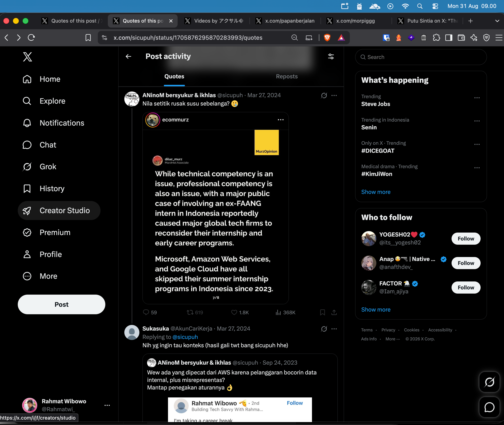Click the X logo in sidebar
504x425 pixels.
[27, 57]
